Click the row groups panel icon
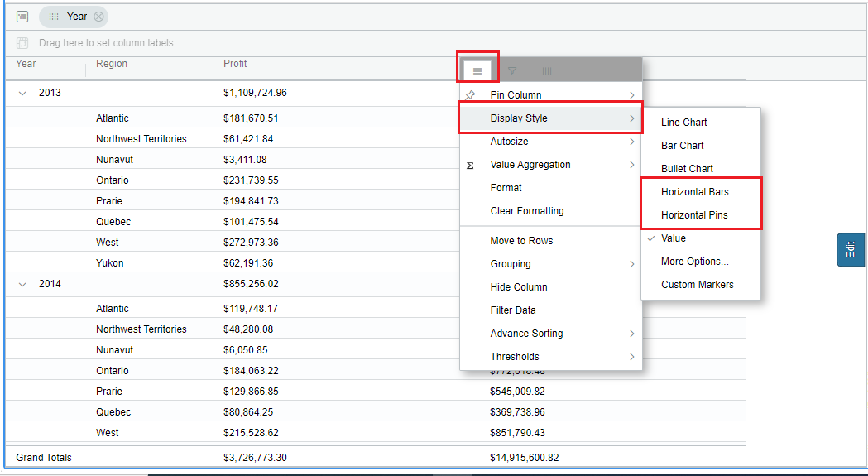Screen dimensions: 868x476 point(22,17)
